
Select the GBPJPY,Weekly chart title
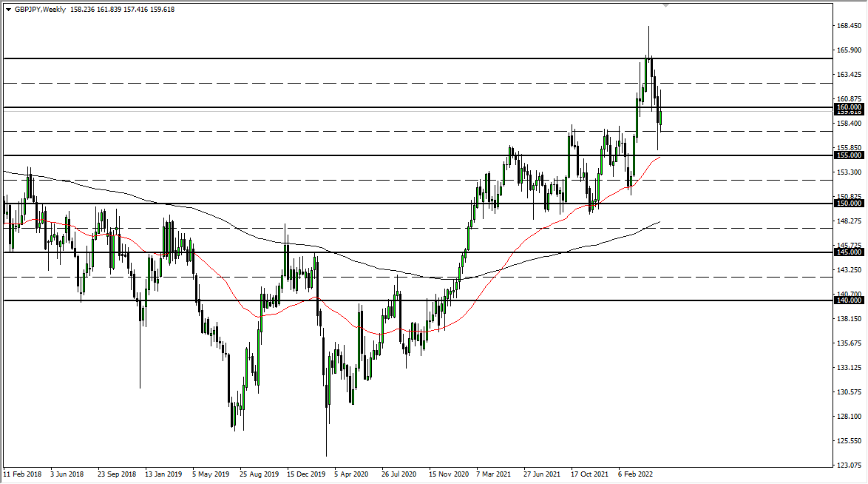[x=41, y=10]
